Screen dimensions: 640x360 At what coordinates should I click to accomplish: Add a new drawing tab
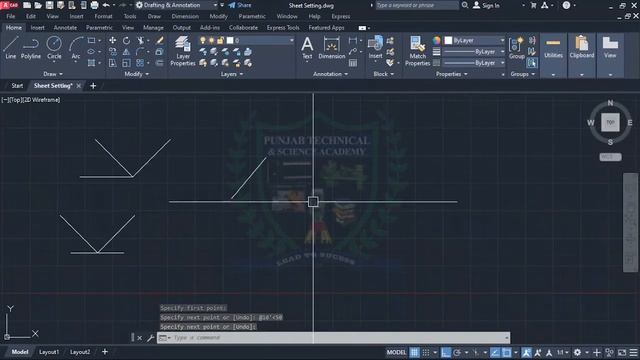pyautogui.click(x=93, y=86)
